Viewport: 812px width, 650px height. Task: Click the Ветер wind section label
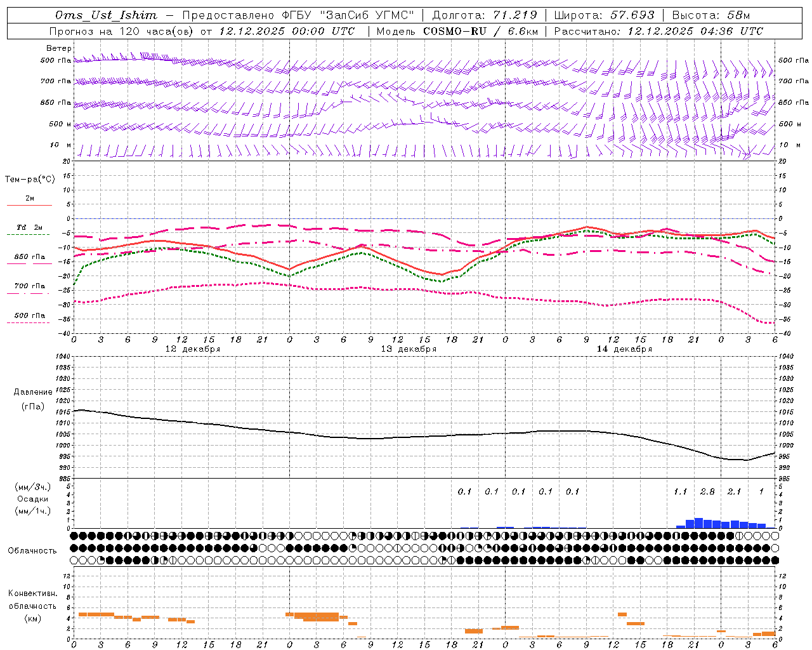tap(59, 48)
